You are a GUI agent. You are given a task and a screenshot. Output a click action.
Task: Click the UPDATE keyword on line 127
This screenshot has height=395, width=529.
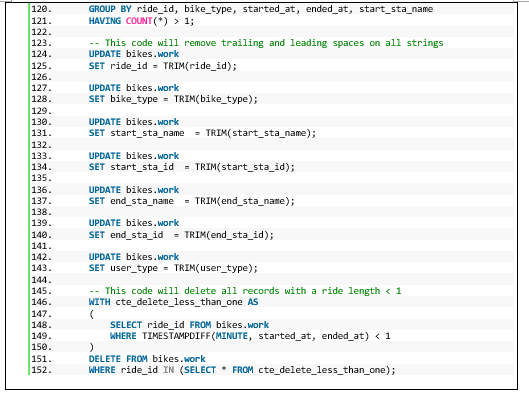coord(105,88)
